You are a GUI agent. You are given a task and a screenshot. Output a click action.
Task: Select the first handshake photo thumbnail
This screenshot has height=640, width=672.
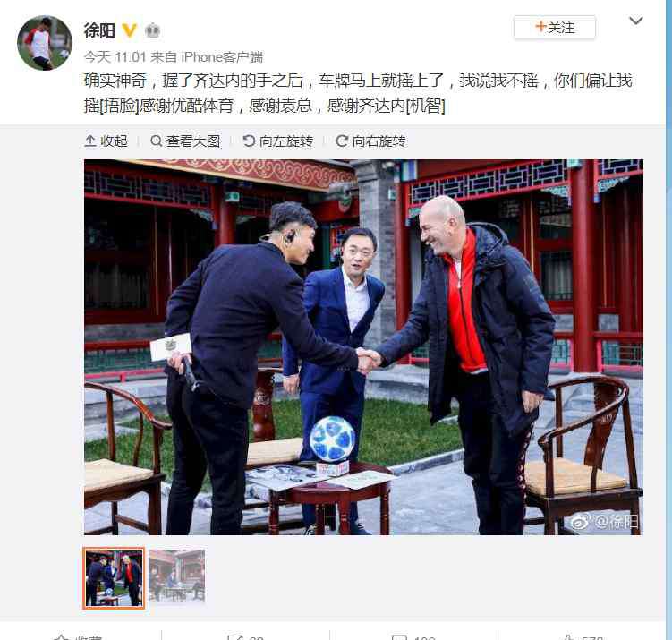click(114, 578)
